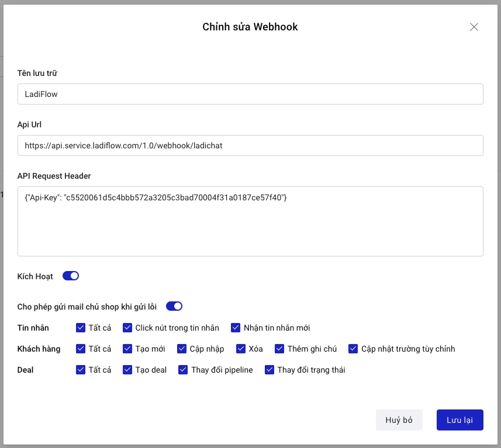The image size is (501, 448).
Task: Toggle the Tạo deal checkbox
Action: click(127, 370)
